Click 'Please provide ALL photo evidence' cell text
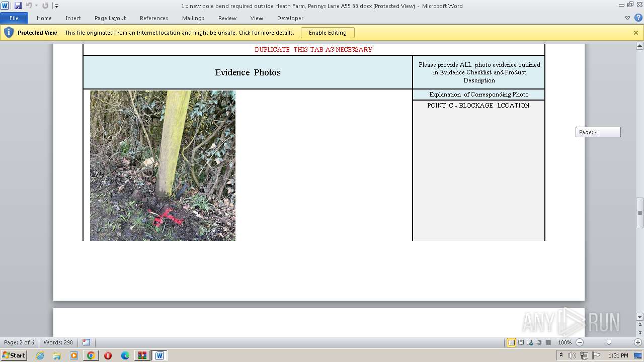 pyautogui.click(x=479, y=72)
